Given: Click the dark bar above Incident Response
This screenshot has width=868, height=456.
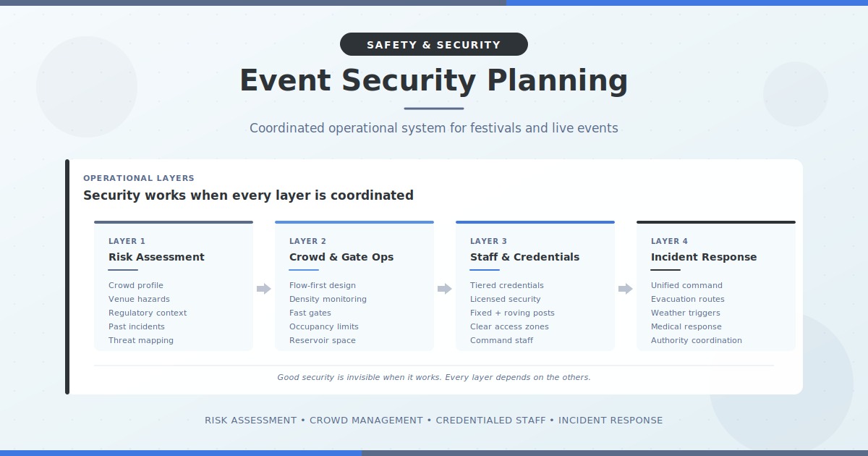Looking at the screenshot, I should tap(716, 222).
